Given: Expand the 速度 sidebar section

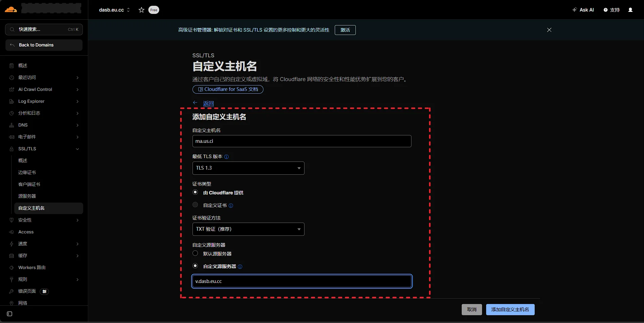Looking at the screenshot, I should [x=77, y=244].
